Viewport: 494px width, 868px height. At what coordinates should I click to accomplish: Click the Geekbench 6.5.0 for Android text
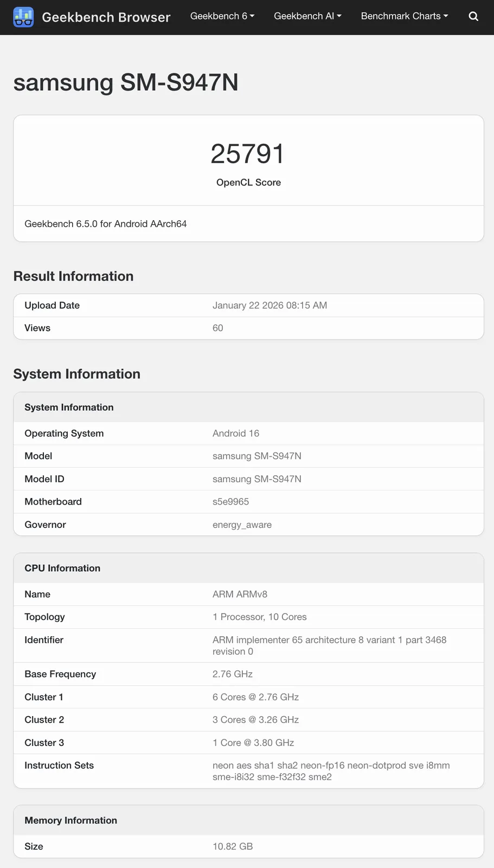(x=106, y=224)
